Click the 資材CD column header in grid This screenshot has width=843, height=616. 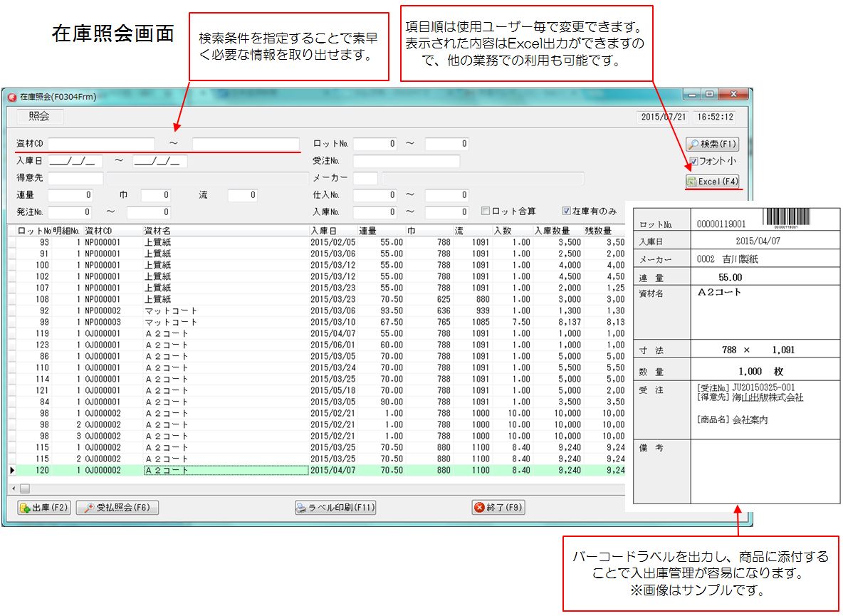coord(112,231)
